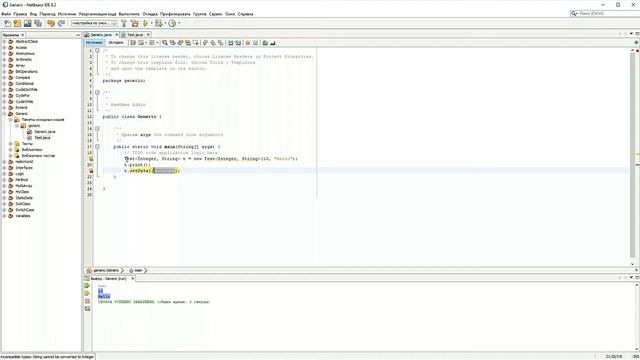640x360 pixels.
Task: Run the project with the green arrow
Action: point(145,24)
